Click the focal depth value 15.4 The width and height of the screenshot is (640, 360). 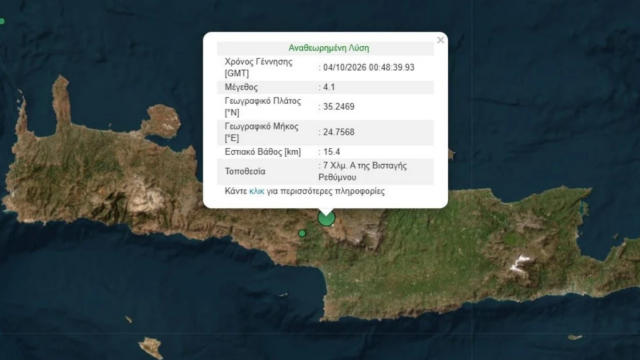point(331,152)
